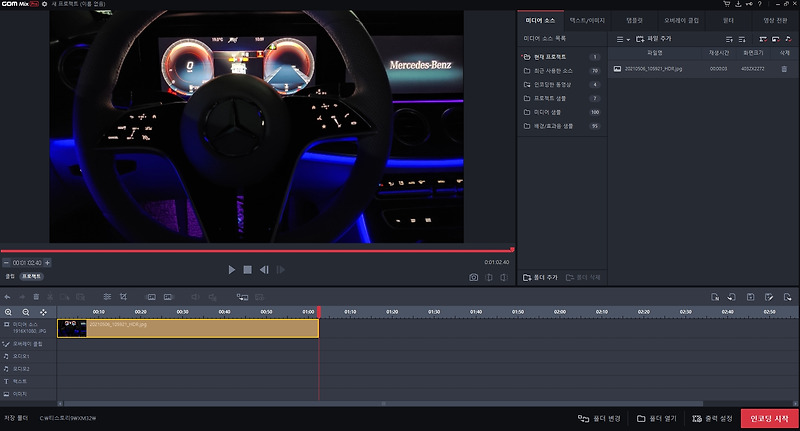Toggle preview mode to 프로젝트
Image resolution: width=800 pixels, height=431 pixels.
[32, 276]
